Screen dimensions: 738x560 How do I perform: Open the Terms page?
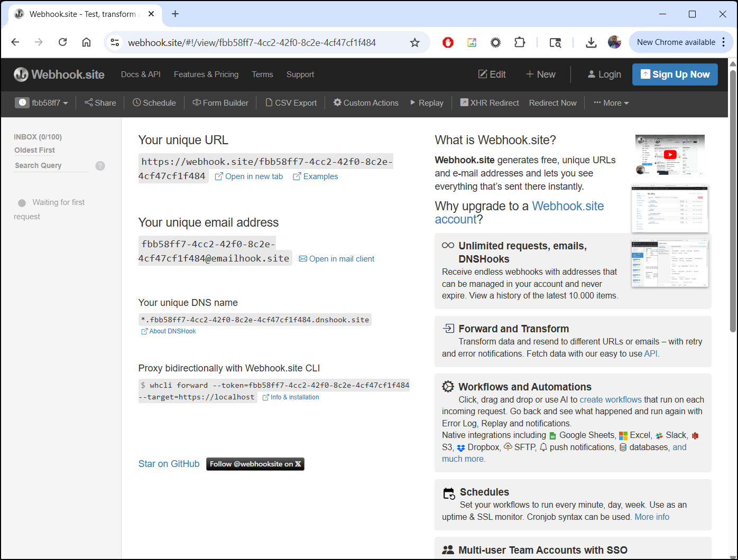pos(262,74)
